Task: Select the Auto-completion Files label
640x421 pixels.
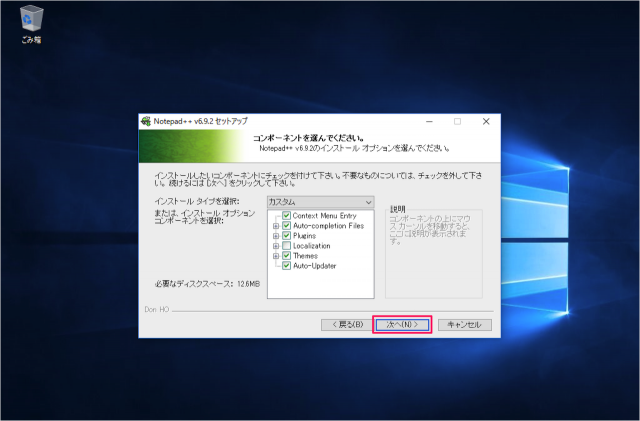Action: click(328, 226)
